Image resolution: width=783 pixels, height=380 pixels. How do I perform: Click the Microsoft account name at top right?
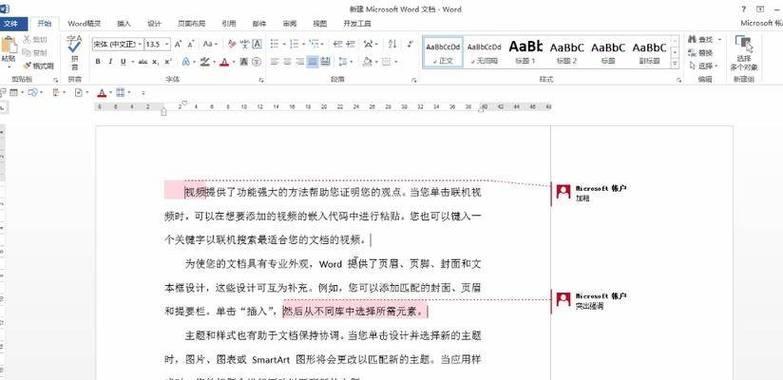click(x=762, y=23)
